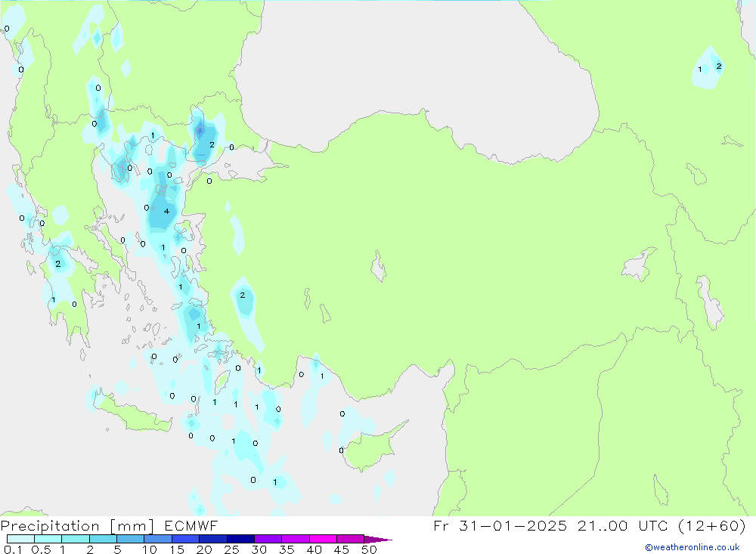The height and width of the screenshot is (554, 756).
Task: Click the '4' precipitation value on map
Action: coord(167,211)
